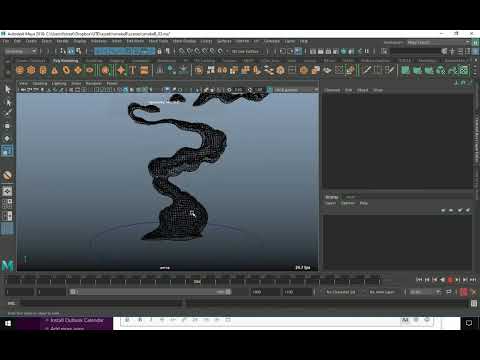Toggle snap to grids

[x=182, y=51]
